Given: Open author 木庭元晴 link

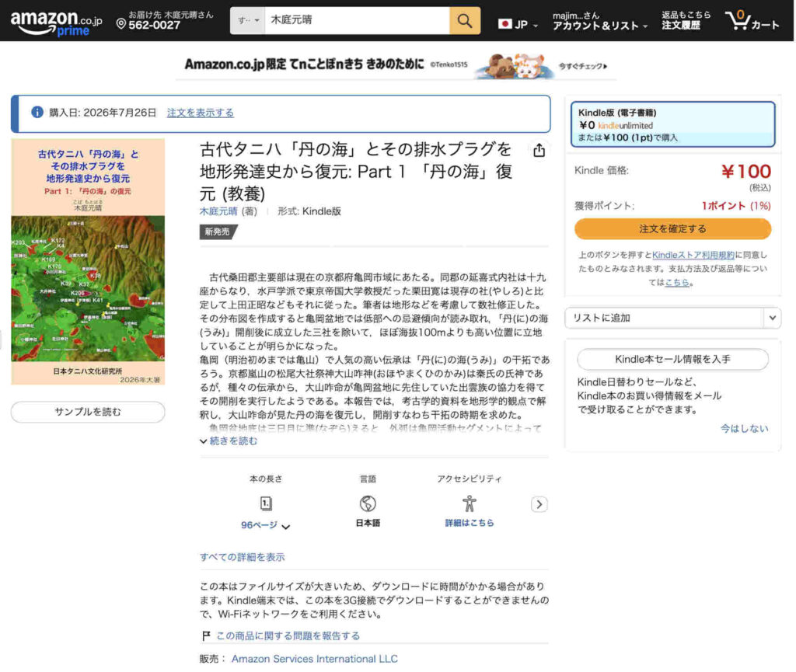Looking at the screenshot, I should pos(218,211).
